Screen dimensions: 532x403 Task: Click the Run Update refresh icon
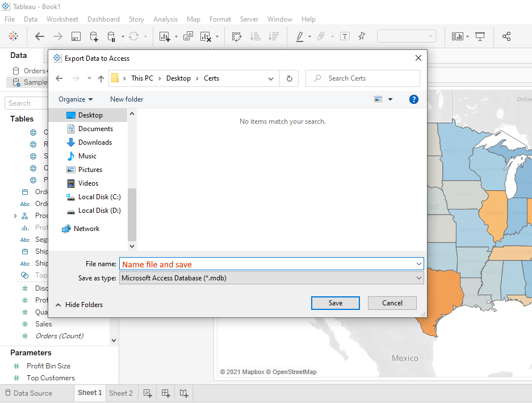coord(133,36)
